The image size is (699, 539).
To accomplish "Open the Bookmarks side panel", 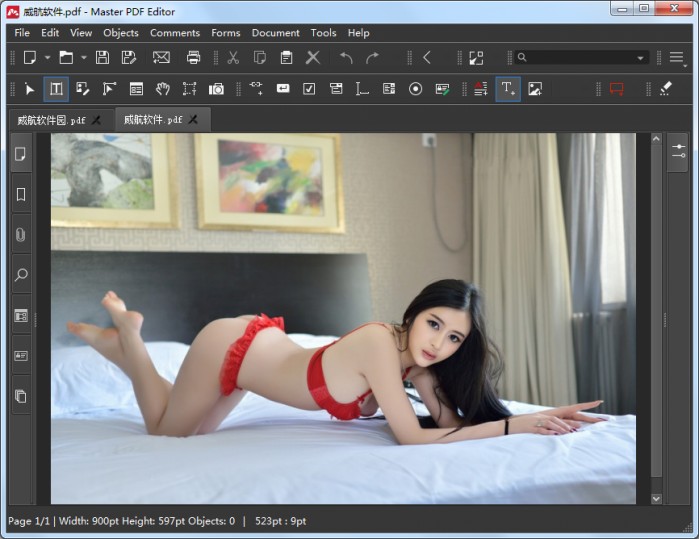I will [20, 194].
